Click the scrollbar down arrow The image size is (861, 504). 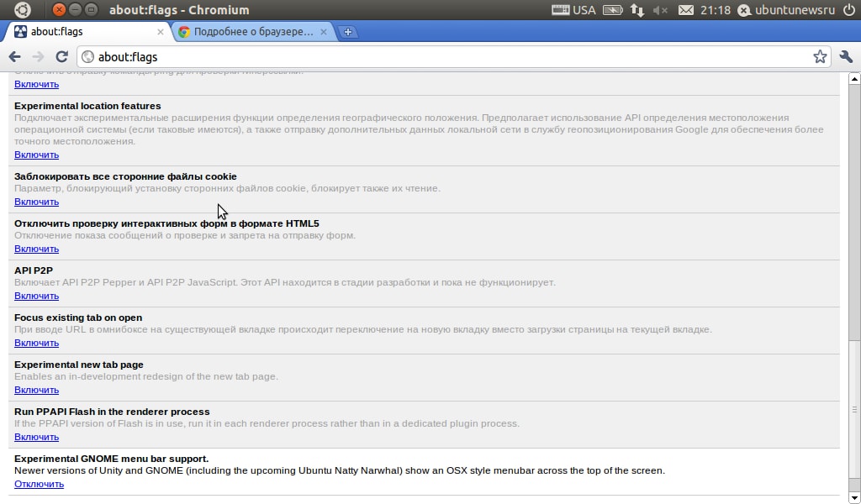point(854,497)
